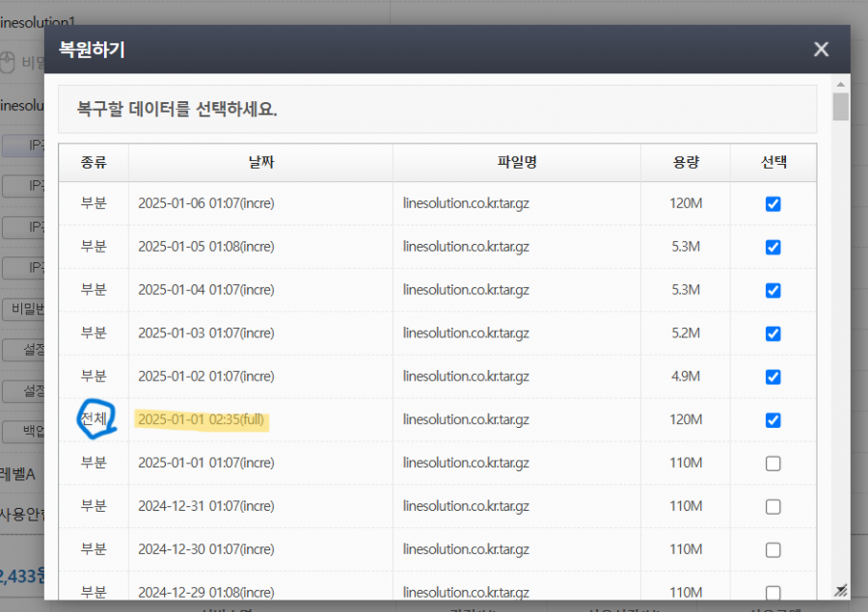The height and width of the screenshot is (612, 868).
Task: Click the highlighted date 2025-01-01 02:35(full)
Action: [x=201, y=419]
